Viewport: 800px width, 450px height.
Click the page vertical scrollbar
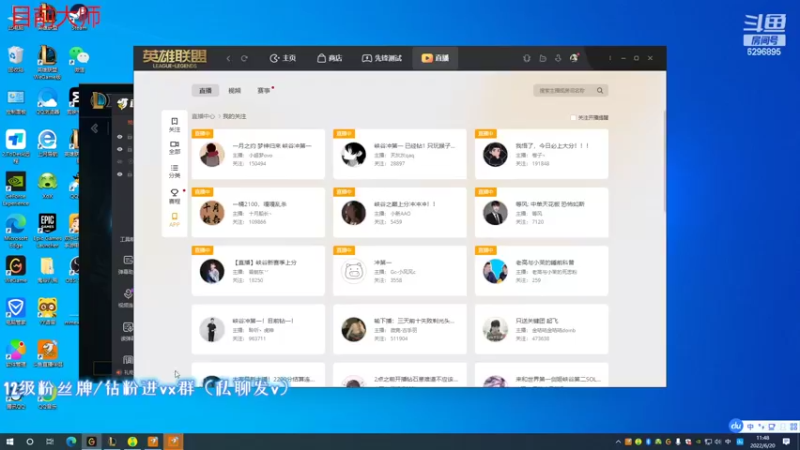664,161
